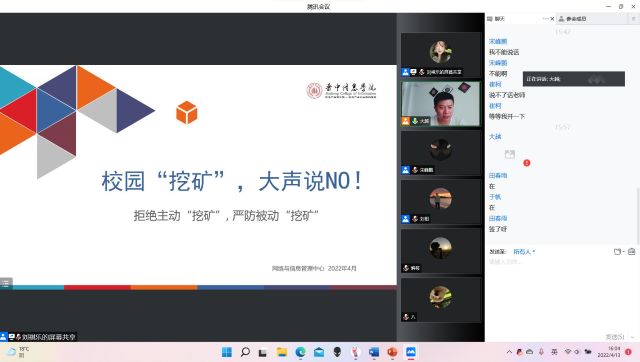640x362 pixels.
Task: Open Tencent Meeting taskbar icon
Action: pyautogui.click(x=411, y=352)
